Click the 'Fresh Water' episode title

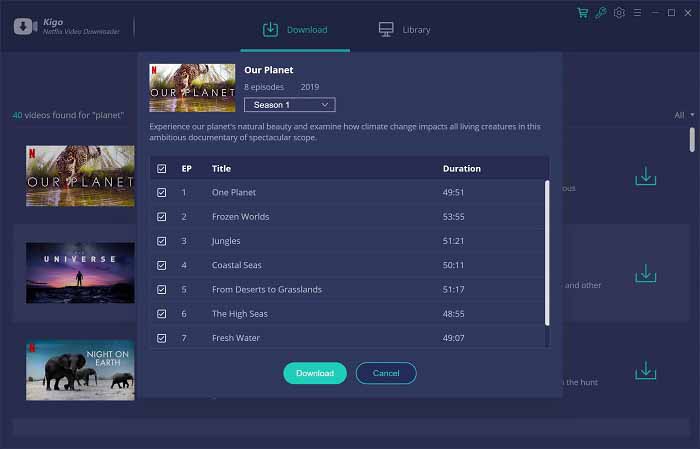pos(236,338)
